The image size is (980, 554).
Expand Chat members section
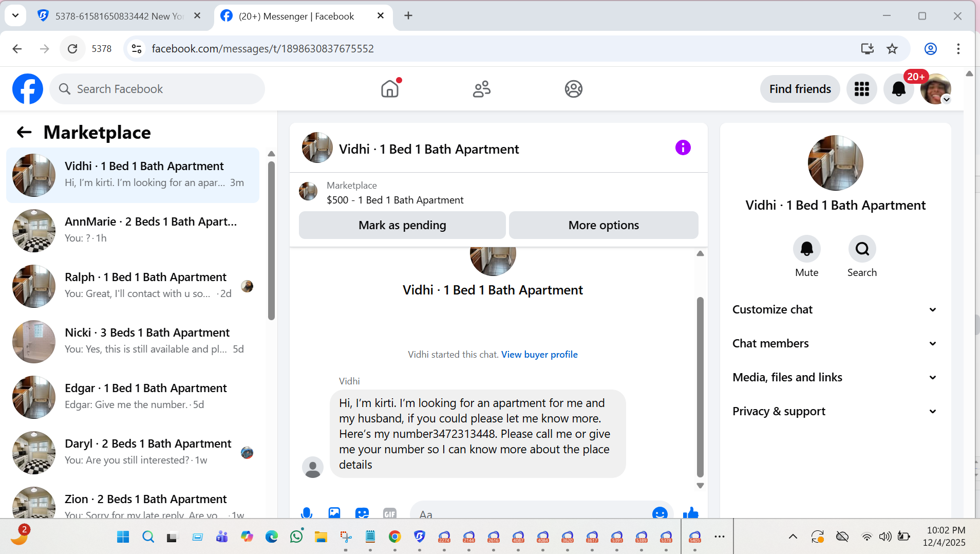pyautogui.click(x=835, y=343)
